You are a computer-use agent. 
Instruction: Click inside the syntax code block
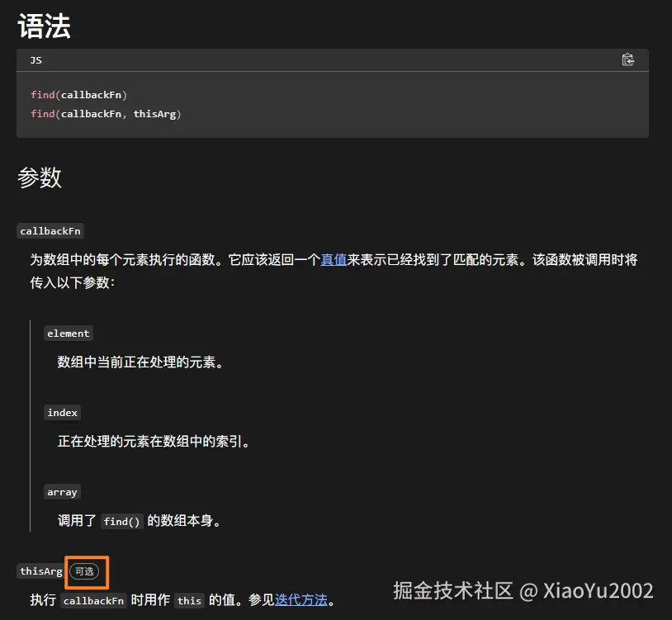(330, 103)
